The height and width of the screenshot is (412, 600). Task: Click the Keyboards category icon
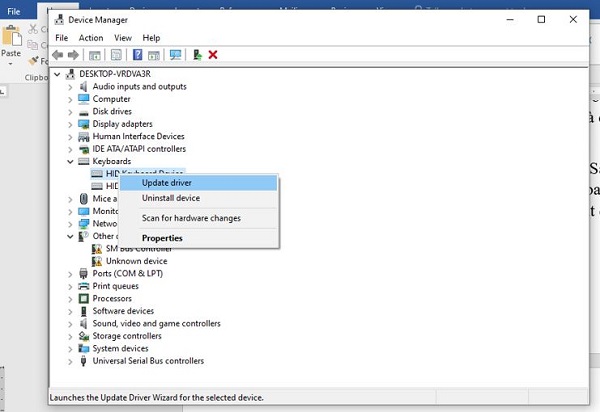(x=83, y=161)
